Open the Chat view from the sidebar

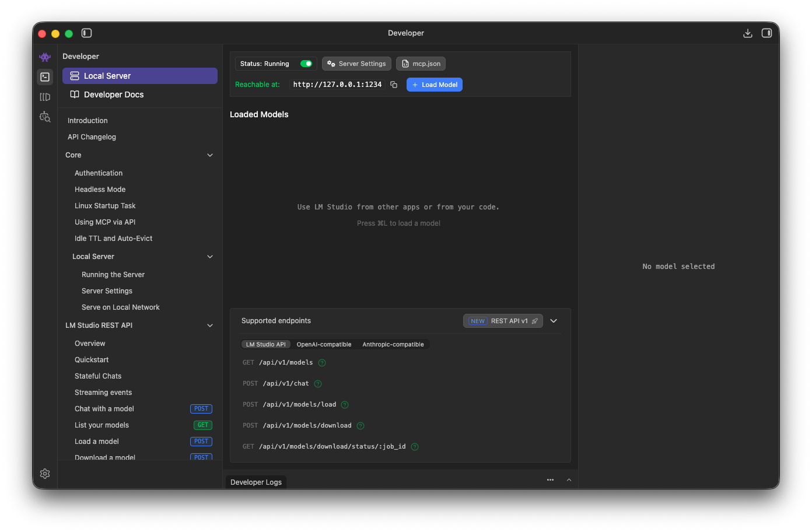45,56
